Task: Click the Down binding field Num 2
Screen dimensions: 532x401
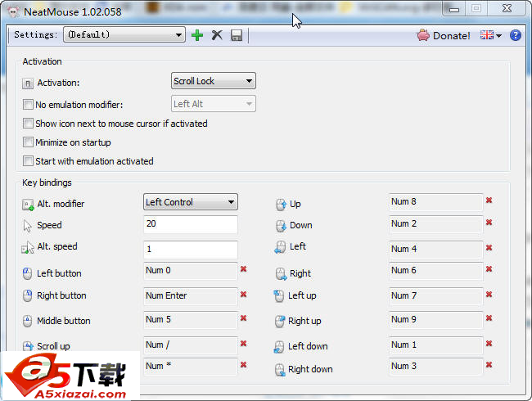Action: (435, 224)
